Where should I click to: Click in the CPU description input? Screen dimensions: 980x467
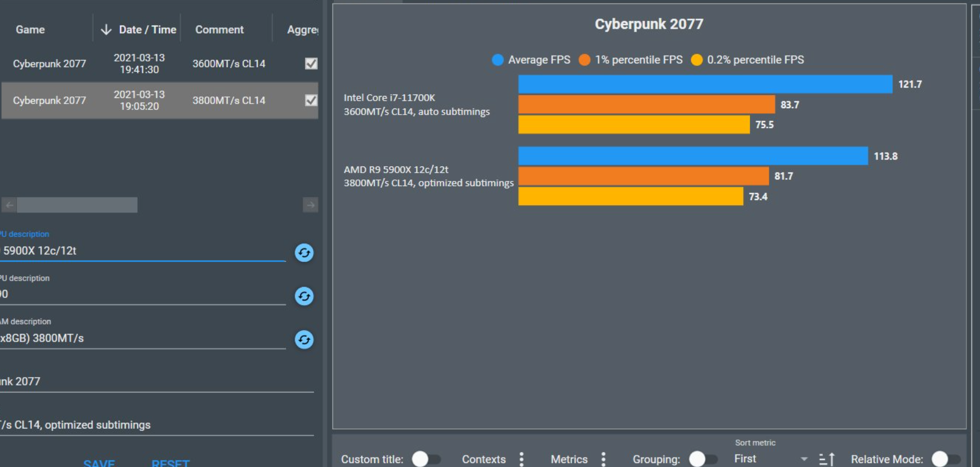[143, 250]
